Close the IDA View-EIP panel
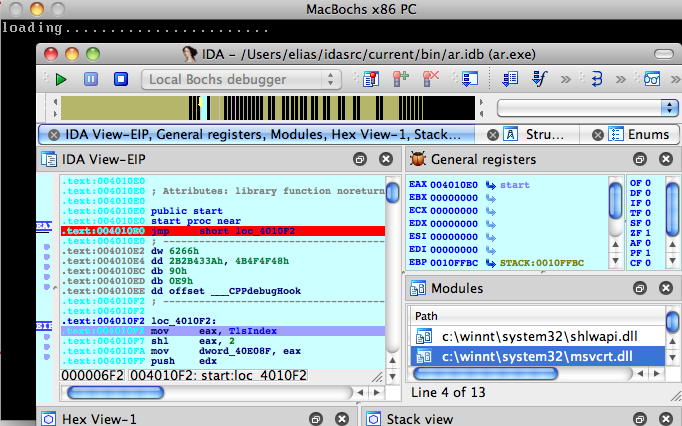Screen dimensions: 682x426 pos(386,159)
